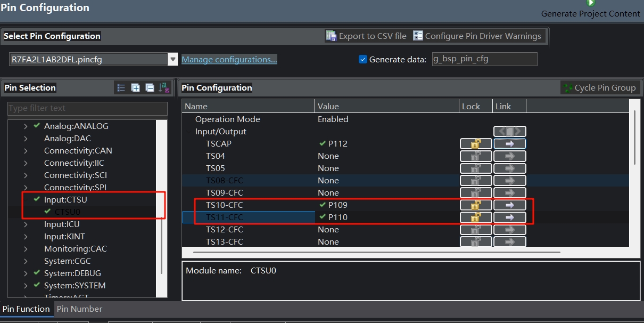Screen dimensions: 644x323
Task: Open the R7FA2L1AB2DFL.pincfg configuration dropdown
Action: [172, 60]
